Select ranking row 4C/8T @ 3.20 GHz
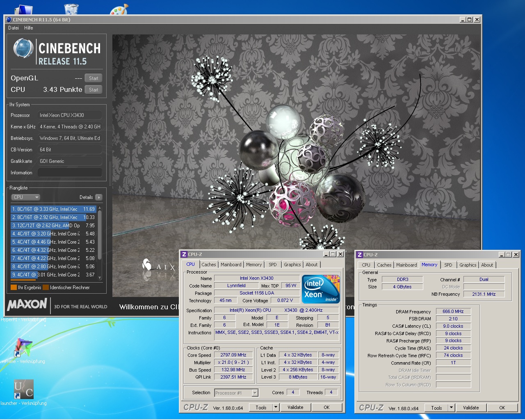Viewport: 525px width, 420px height. click(53, 234)
